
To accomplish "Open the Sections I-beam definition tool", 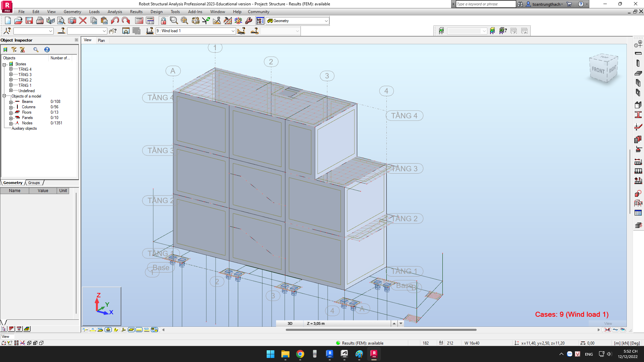I will point(638,115).
